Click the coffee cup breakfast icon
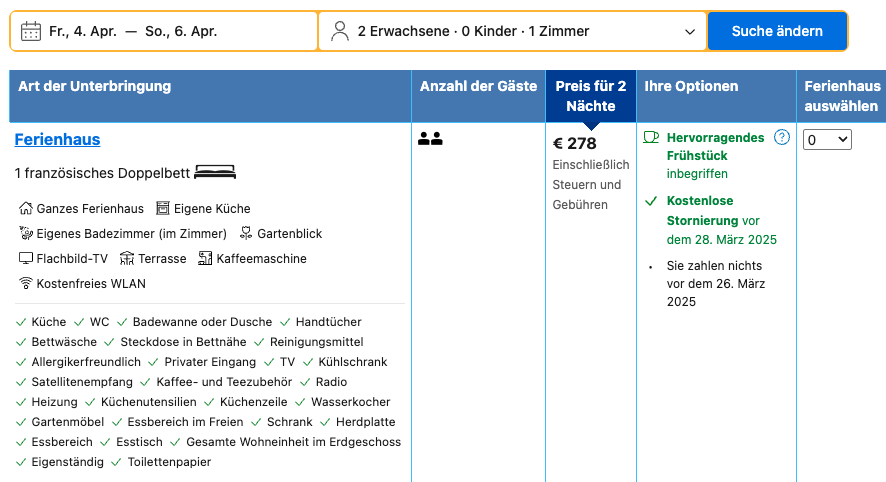The width and height of the screenshot is (886, 482). [651, 137]
